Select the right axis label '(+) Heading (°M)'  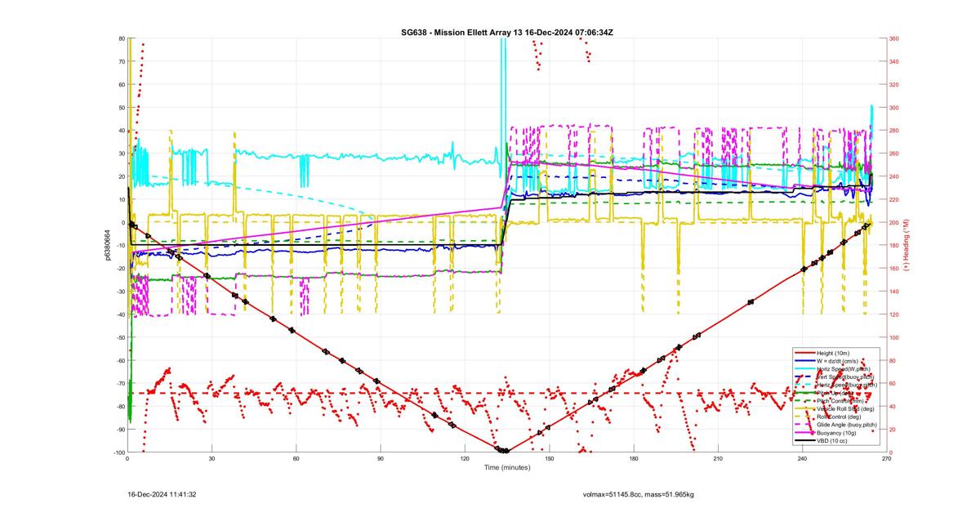[x=906, y=245]
